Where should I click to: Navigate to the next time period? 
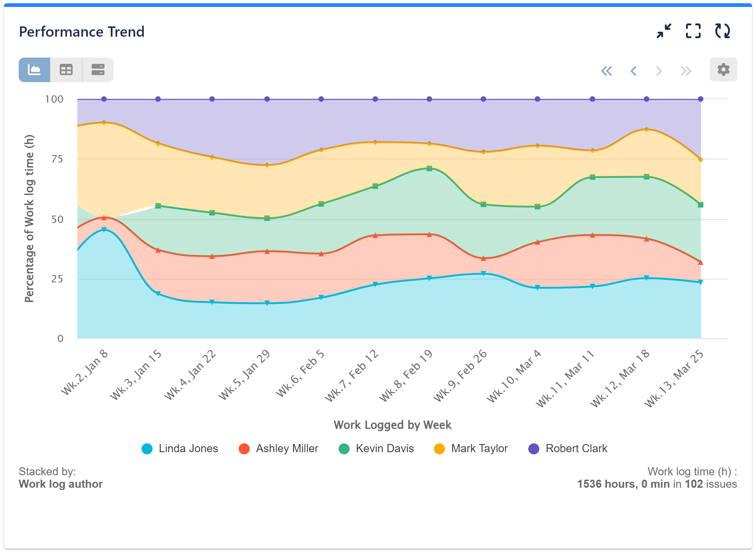(x=659, y=71)
